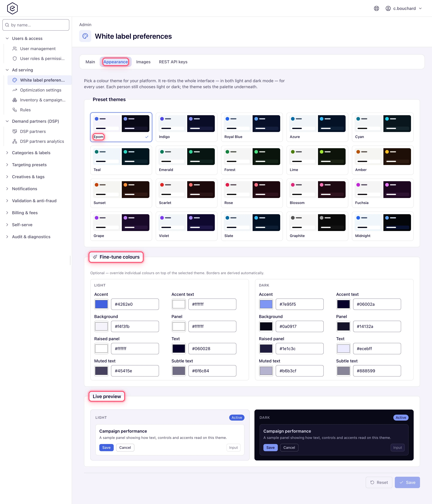
Task: Choose the Sunset preset theme
Action: 121,193
